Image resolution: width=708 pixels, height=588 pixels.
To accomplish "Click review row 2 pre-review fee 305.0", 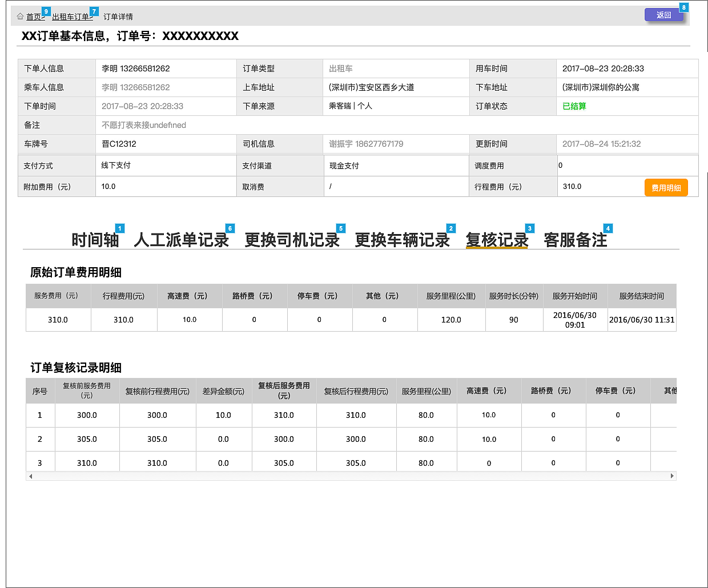I will [87, 439].
